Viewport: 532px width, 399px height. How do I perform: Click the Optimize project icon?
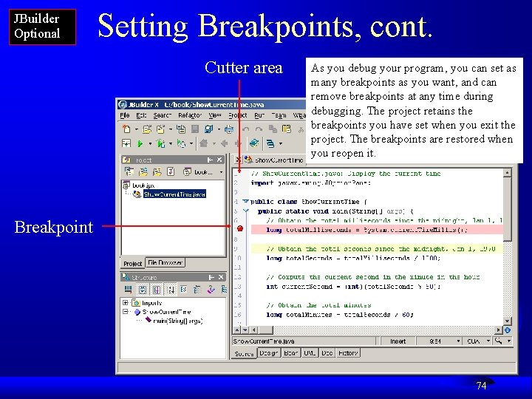[182, 143]
